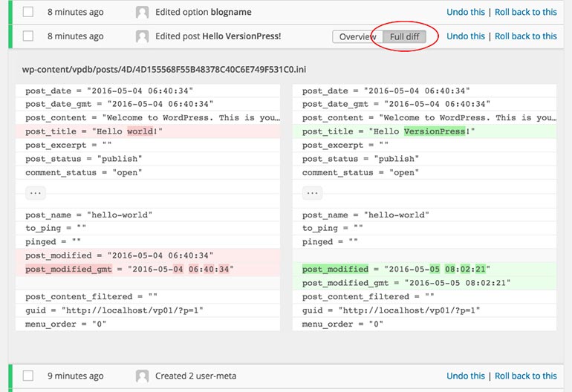Click the right pane post_date_gmt line
The image size is (572, 392).
point(425,104)
